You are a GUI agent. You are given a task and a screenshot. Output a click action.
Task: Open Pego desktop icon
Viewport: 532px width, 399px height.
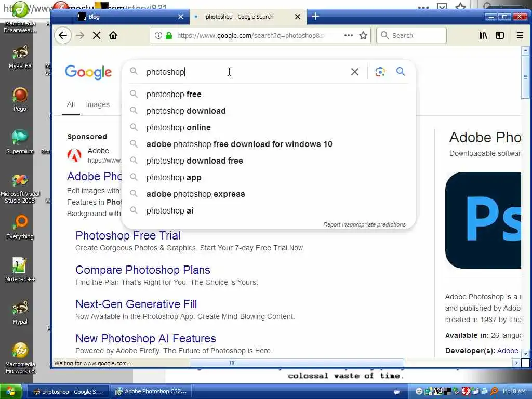(20, 99)
